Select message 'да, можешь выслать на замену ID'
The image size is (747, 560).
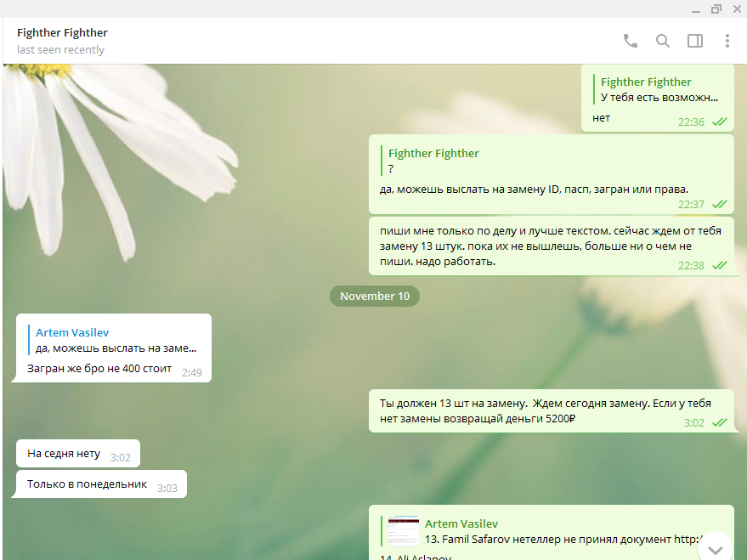(x=534, y=189)
